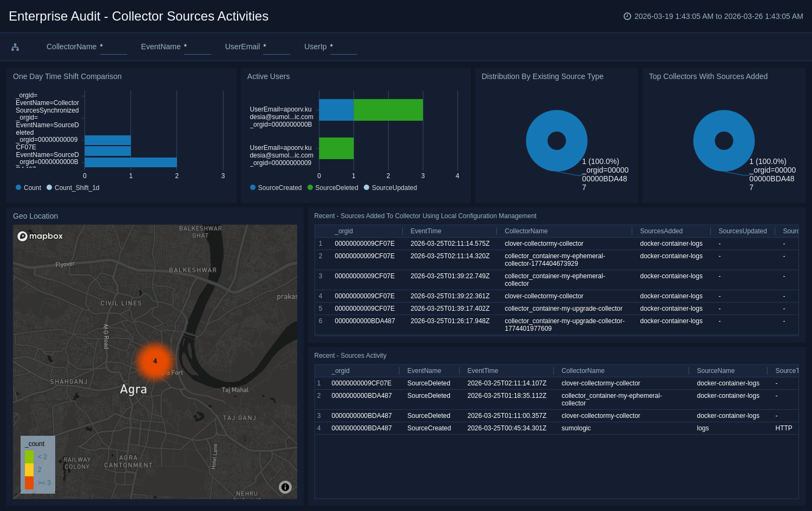This screenshot has height=511, width=812.
Task: Open the EventName filter field
Action: 197,47
